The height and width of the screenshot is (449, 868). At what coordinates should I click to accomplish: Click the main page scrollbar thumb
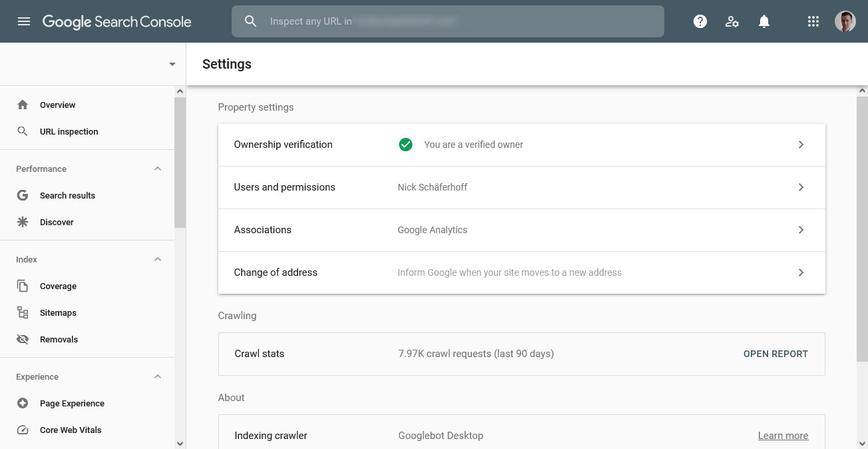863,228
